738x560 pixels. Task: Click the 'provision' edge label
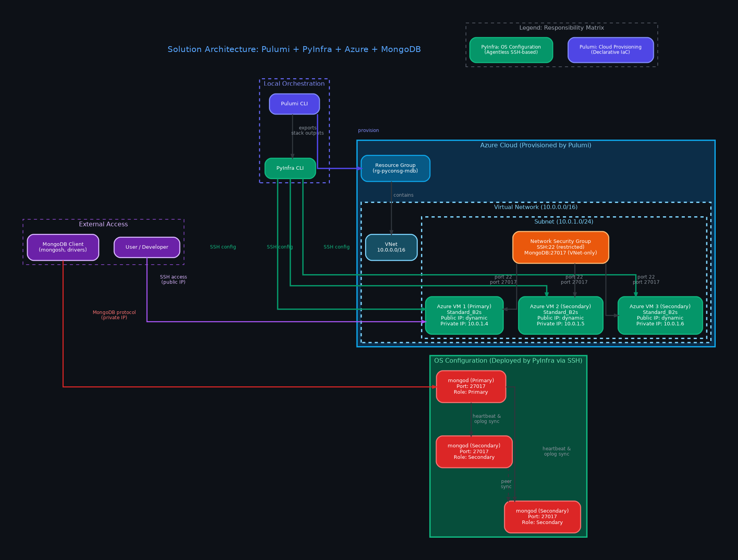369,131
